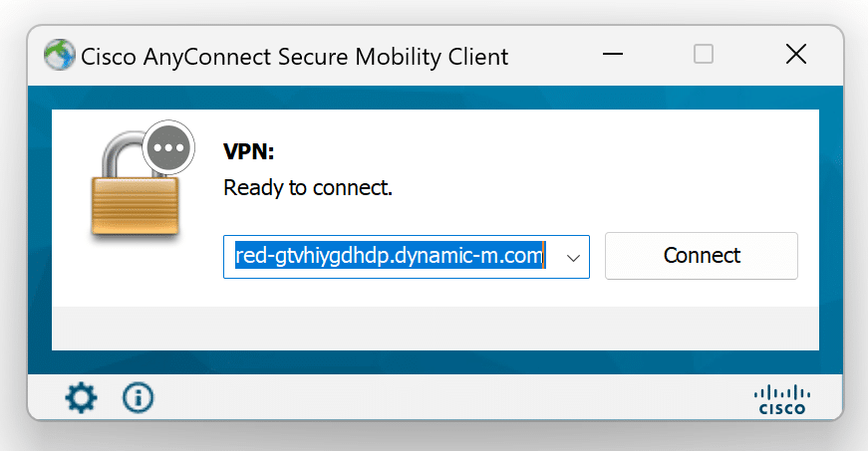Click the disabled maximize window button

704,55
